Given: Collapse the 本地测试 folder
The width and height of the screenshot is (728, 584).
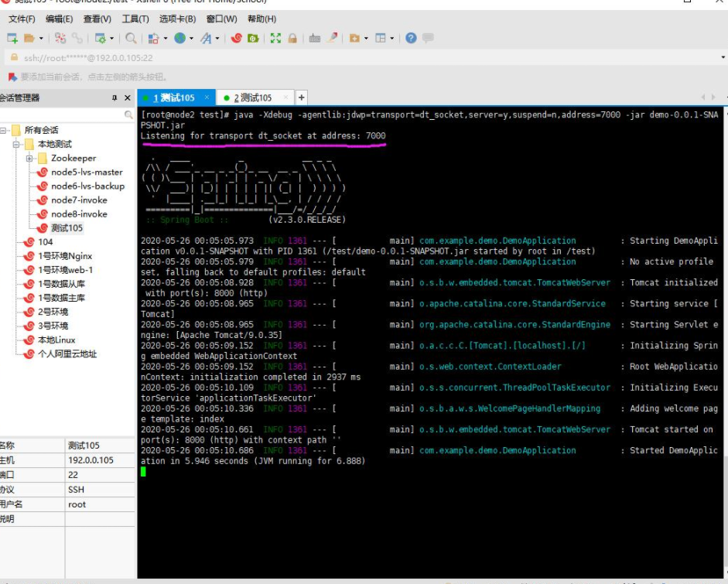Looking at the screenshot, I should tap(15, 145).
